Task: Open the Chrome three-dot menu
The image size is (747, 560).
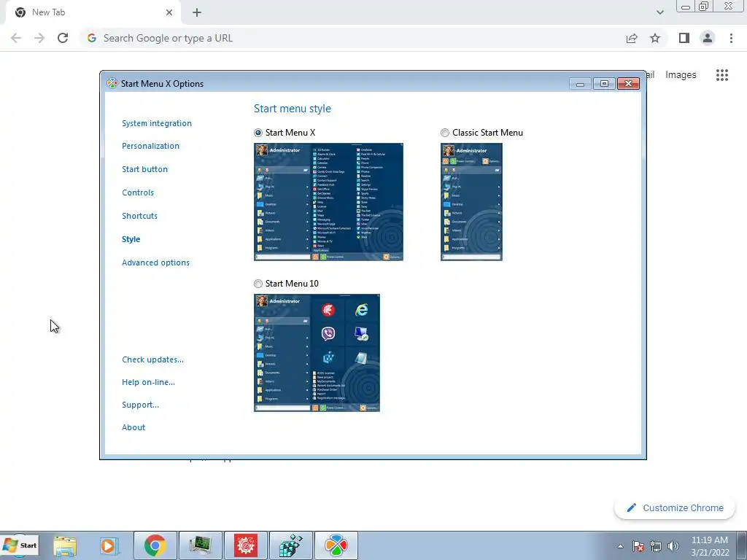Action: pos(731,38)
